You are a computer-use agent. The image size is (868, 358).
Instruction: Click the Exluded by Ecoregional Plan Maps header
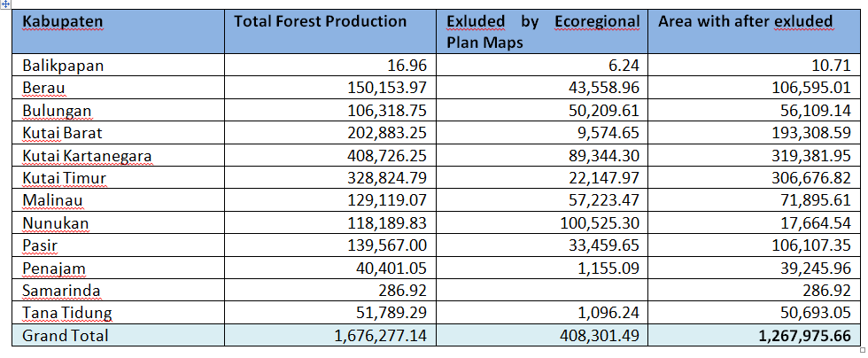[x=542, y=31]
